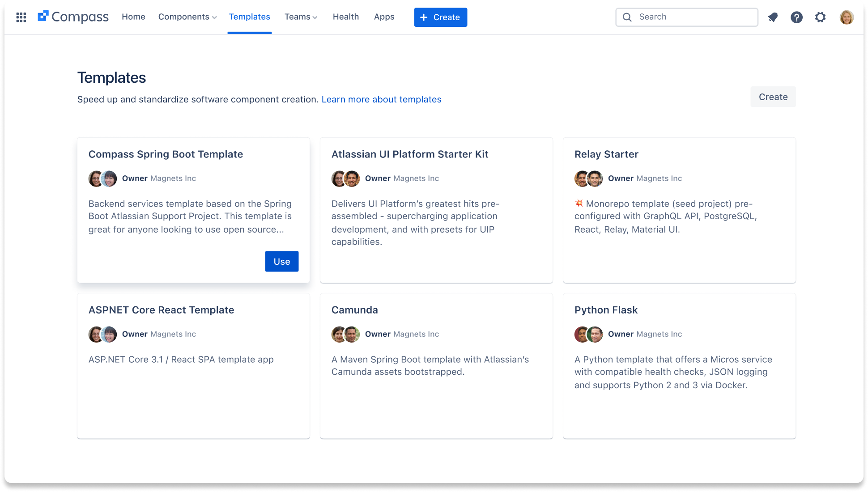Click the plus icon on Create button
868x492 pixels.
[423, 17]
